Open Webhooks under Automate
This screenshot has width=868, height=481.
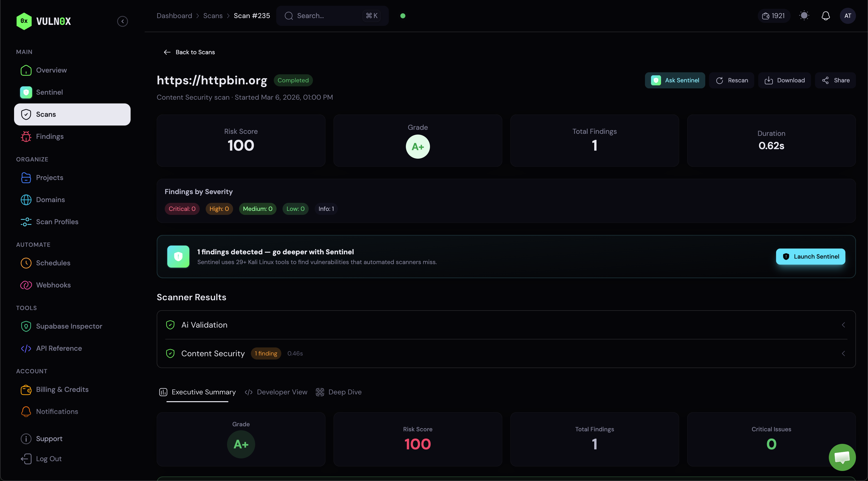pyautogui.click(x=53, y=285)
